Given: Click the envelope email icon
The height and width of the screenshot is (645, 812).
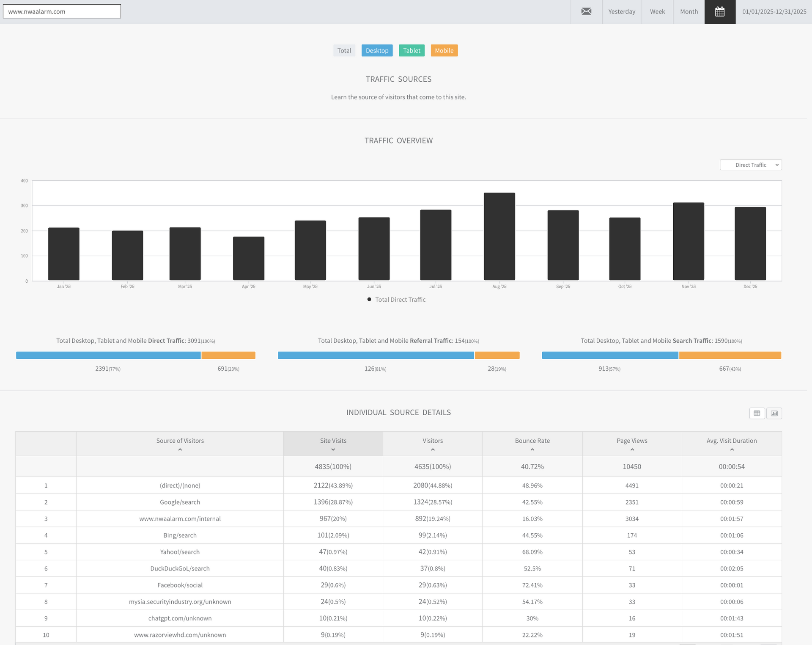Looking at the screenshot, I should 586,11.
